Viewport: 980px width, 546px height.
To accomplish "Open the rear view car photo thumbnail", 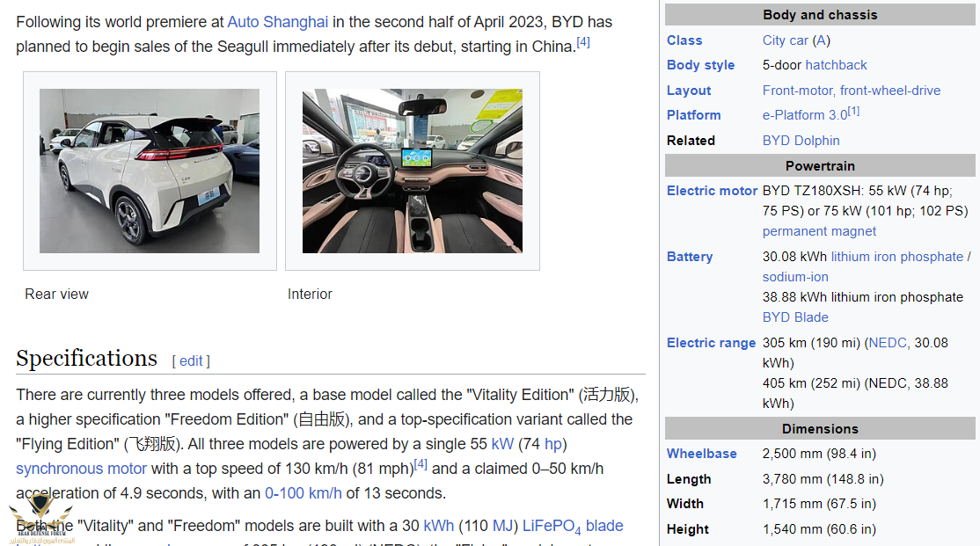I will [x=150, y=171].
